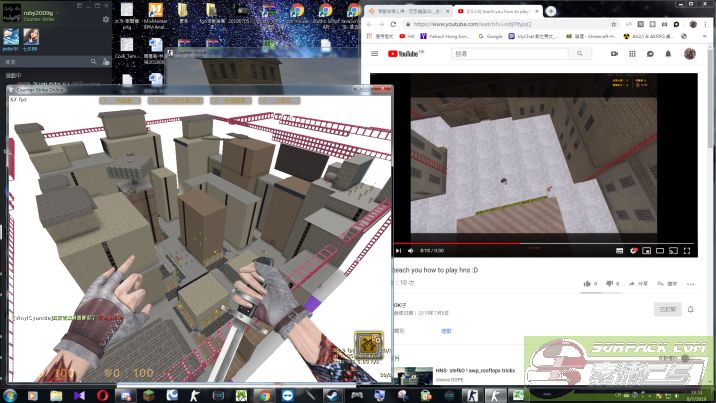Screen dimensions: 716x403
Task: Dislike the video with thumbs down
Action: pyautogui.click(x=612, y=283)
